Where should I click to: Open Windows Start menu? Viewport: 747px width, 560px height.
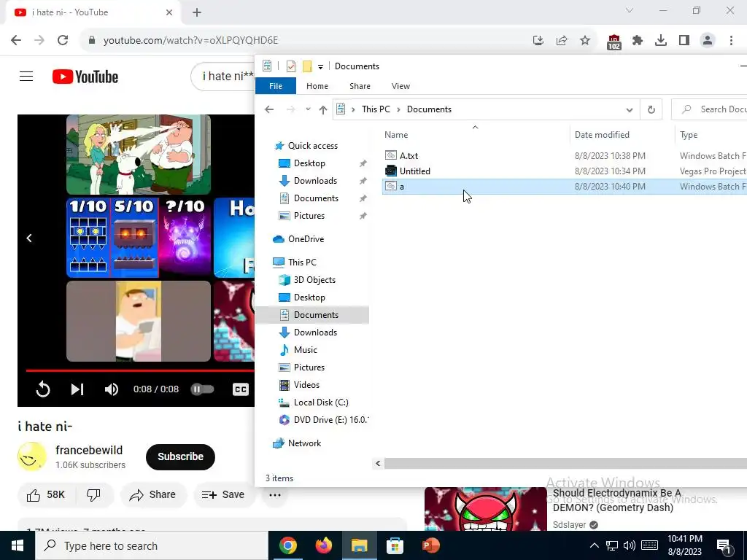pos(18,545)
